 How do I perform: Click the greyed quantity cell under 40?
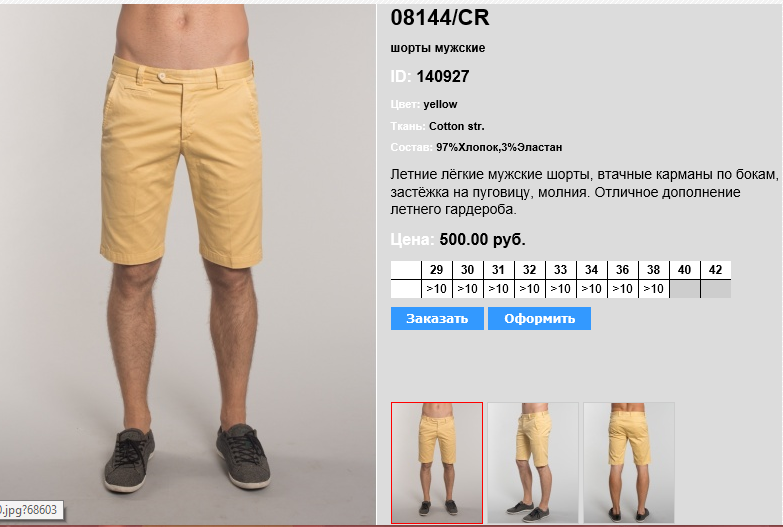[684, 289]
